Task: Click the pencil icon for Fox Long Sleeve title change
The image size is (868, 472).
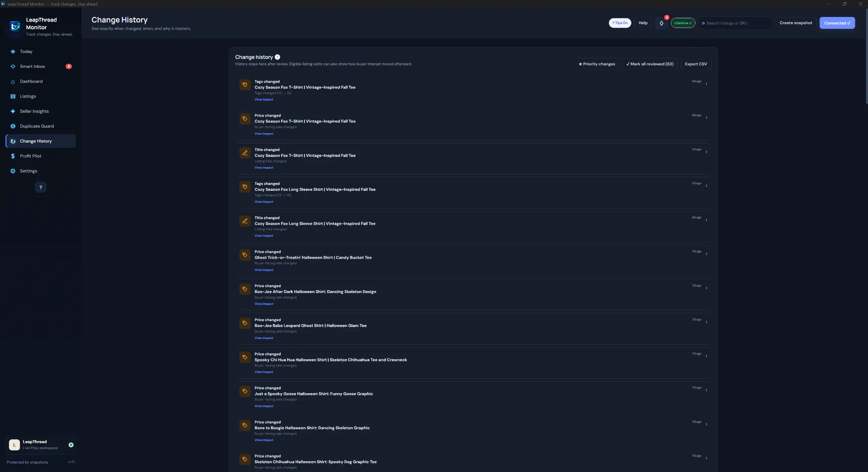Action: point(245,221)
